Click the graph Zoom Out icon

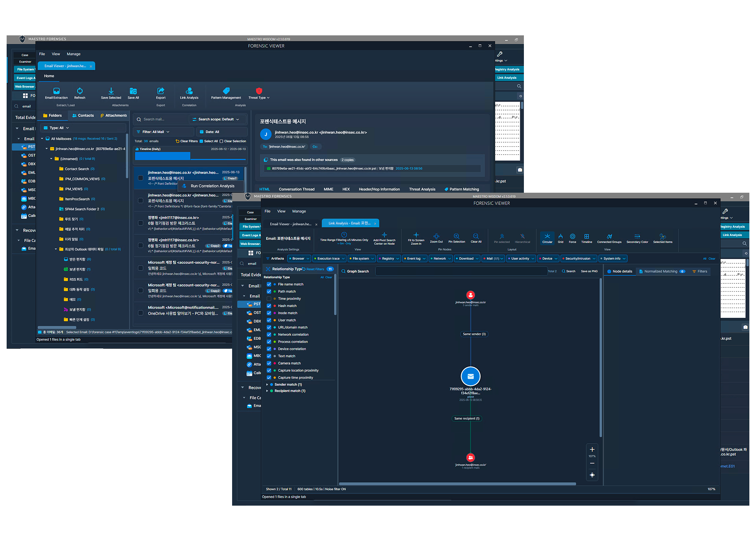tap(436, 236)
